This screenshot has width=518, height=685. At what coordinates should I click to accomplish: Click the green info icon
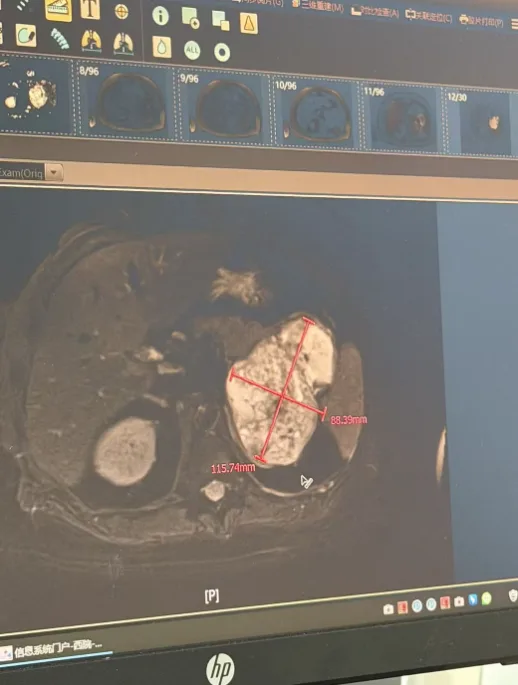(160, 16)
